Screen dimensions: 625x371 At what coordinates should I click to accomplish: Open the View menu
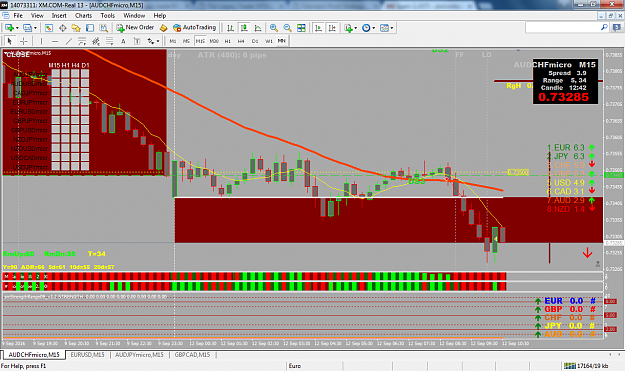tap(37, 16)
